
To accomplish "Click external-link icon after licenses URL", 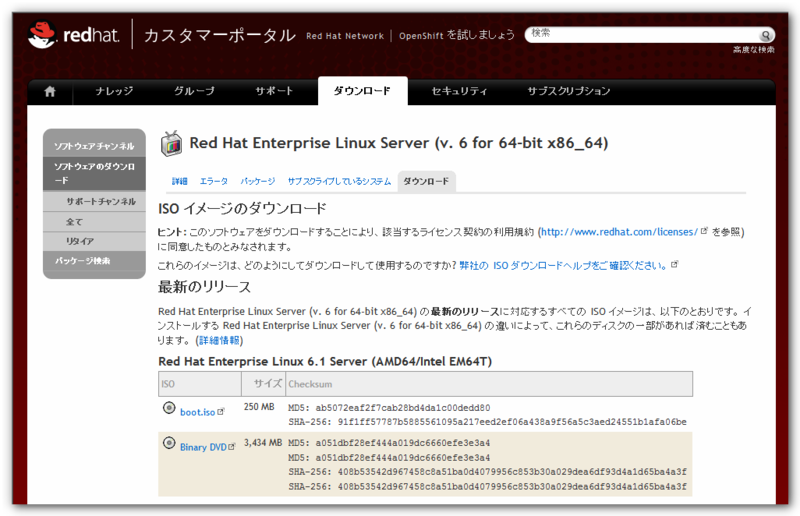I will [x=704, y=231].
